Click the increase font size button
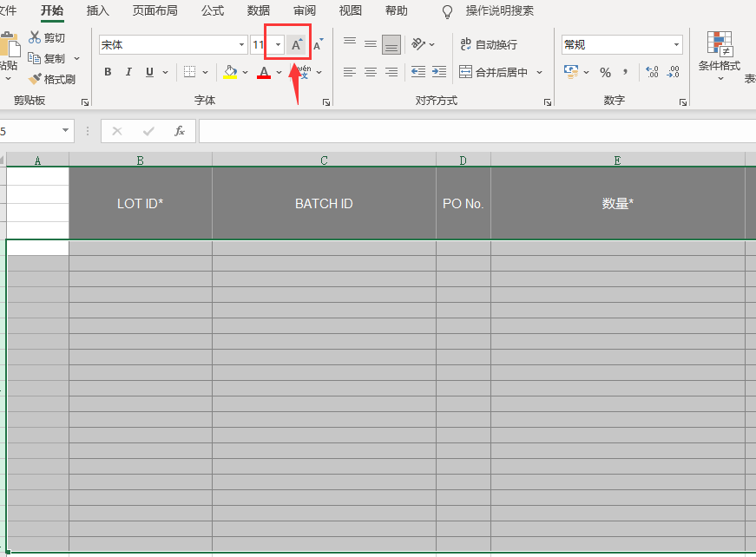Viewport: 756px width, 557px height. point(297,44)
